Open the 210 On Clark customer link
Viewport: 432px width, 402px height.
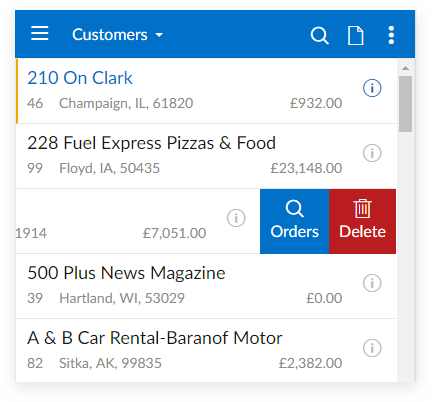point(80,78)
